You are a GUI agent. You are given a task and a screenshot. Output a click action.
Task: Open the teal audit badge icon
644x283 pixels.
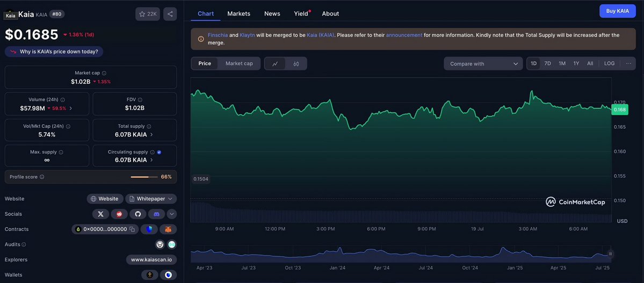pos(172,244)
